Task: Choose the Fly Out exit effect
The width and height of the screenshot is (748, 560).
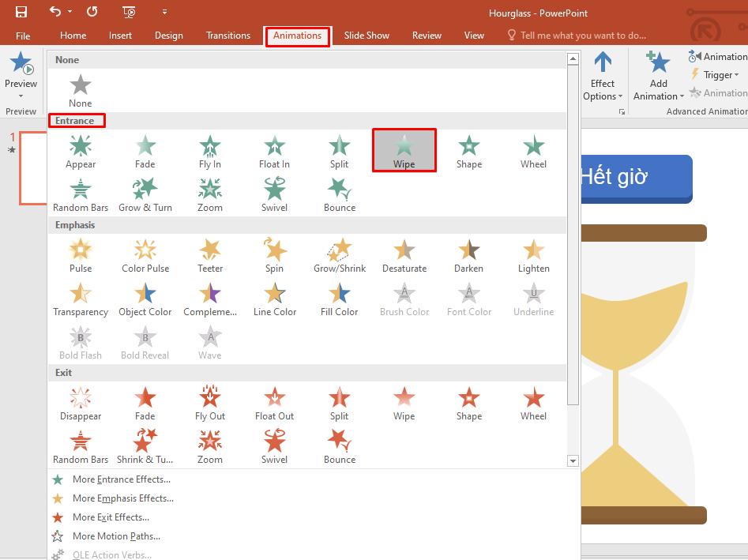Action: 210,402
